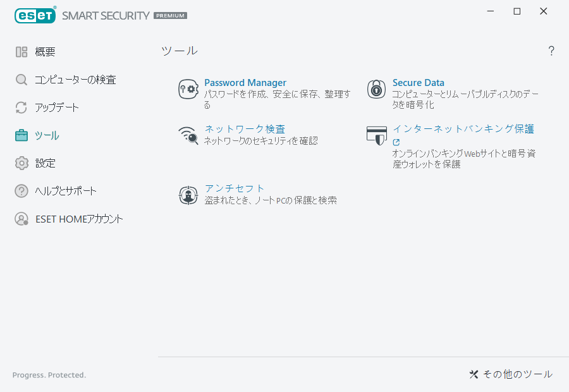This screenshot has height=392, width=569.
Task: Click the Secure Data link text
Action: (x=418, y=82)
